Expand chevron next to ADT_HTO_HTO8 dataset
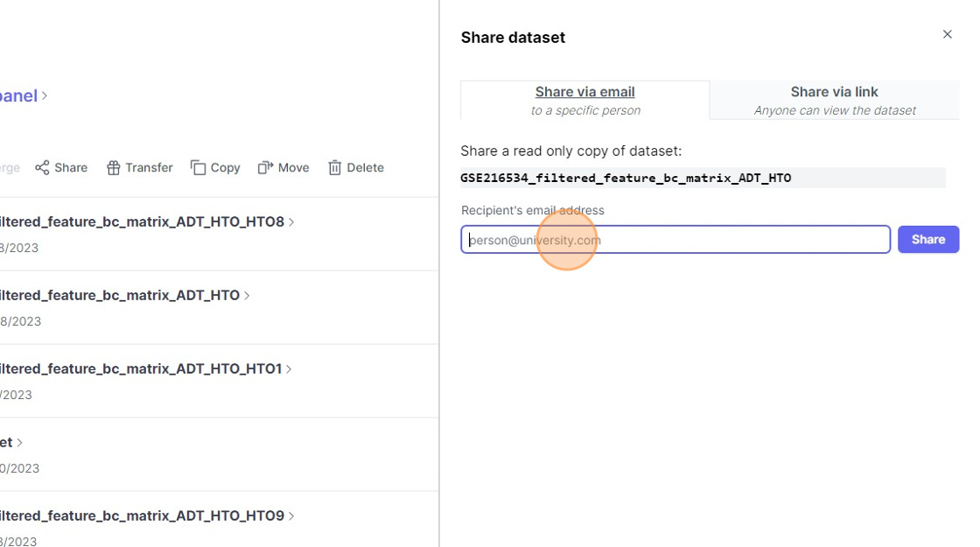The width and height of the screenshot is (980, 547). pyautogui.click(x=291, y=222)
